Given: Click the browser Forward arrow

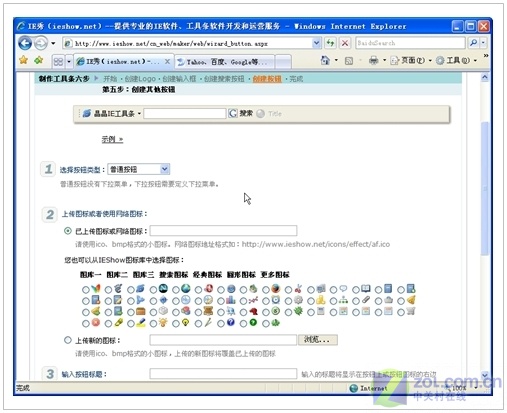Looking at the screenshot, I should pyautogui.click(x=41, y=43).
